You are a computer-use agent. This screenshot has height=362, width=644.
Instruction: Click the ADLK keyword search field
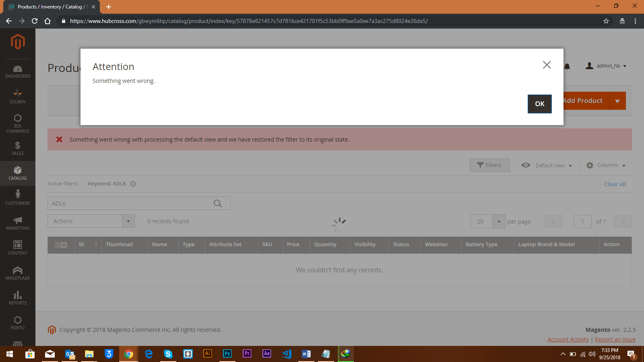[x=129, y=204]
